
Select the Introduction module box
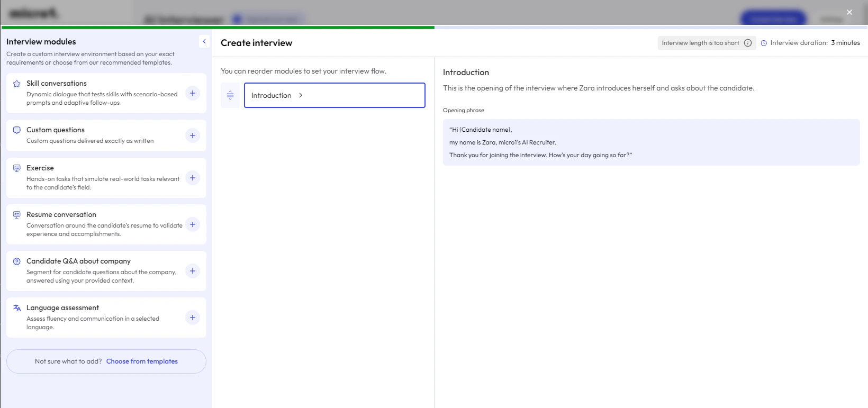334,95
